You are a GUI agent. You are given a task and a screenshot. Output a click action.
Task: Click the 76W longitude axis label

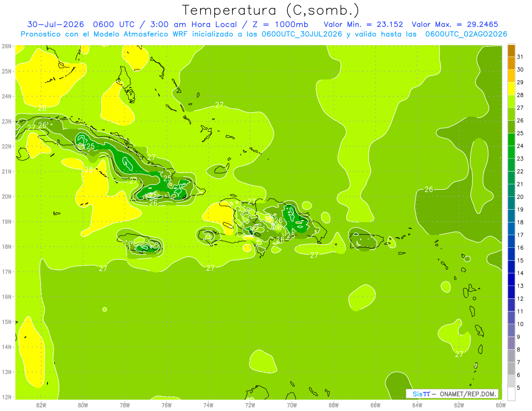point(166,405)
